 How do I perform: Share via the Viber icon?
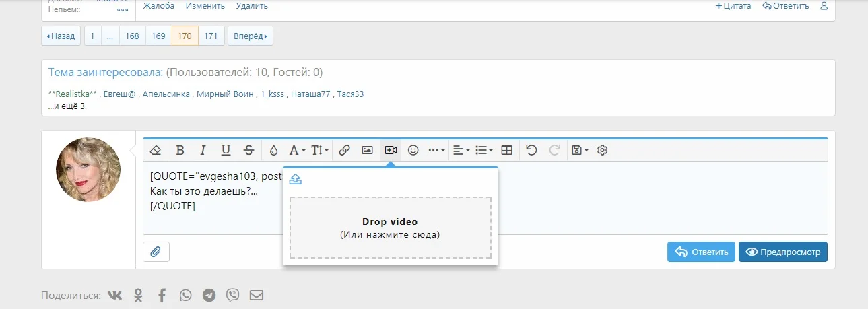click(x=233, y=295)
